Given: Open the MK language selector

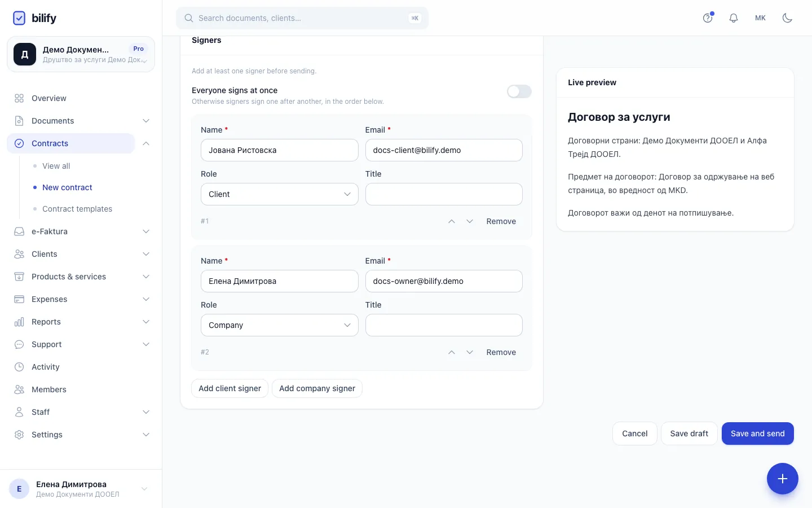Looking at the screenshot, I should 761,18.
